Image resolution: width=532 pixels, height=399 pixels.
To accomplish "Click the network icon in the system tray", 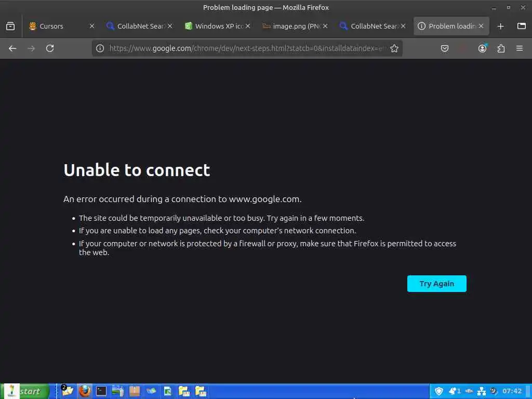I will [482, 391].
